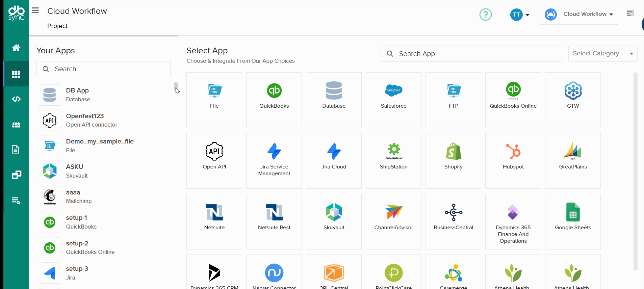Select the File app tile
This screenshot has height=289, width=644.
[x=214, y=100]
